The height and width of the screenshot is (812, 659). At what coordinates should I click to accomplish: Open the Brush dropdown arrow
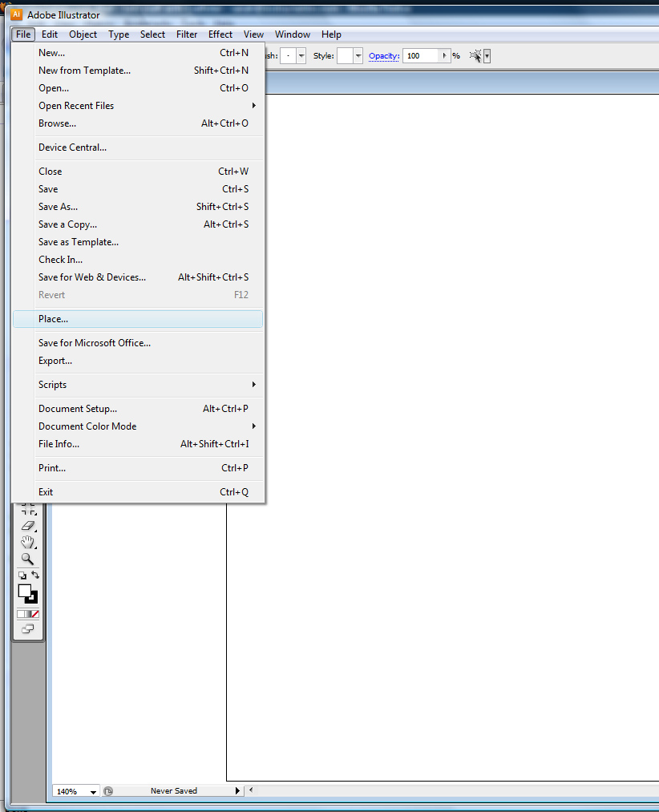pyautogui.click(x=301, y=56)
